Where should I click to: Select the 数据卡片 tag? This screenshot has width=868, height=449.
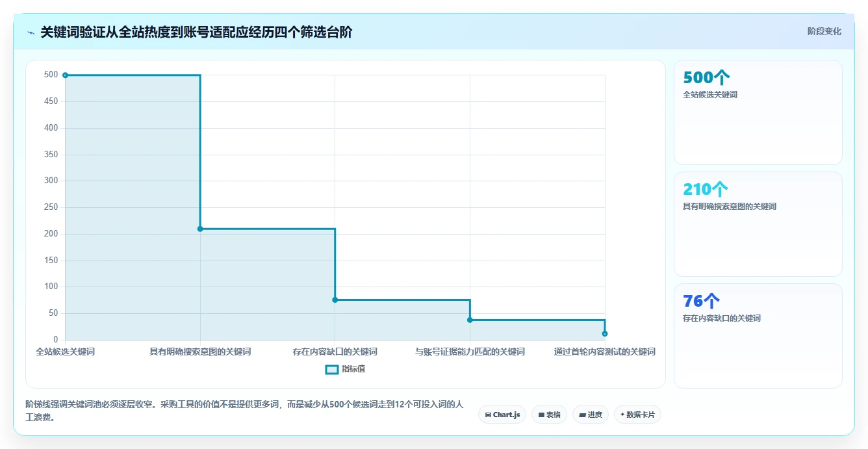coord(637,415)
